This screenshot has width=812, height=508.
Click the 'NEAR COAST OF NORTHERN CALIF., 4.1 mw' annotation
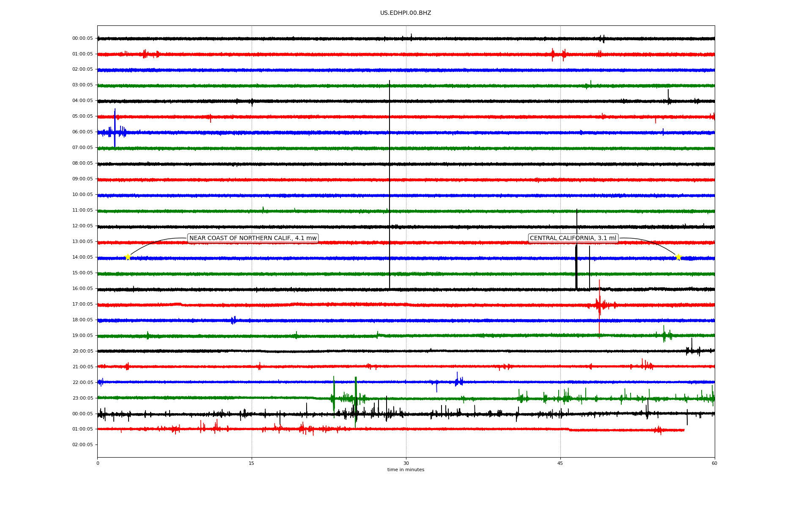253,238
